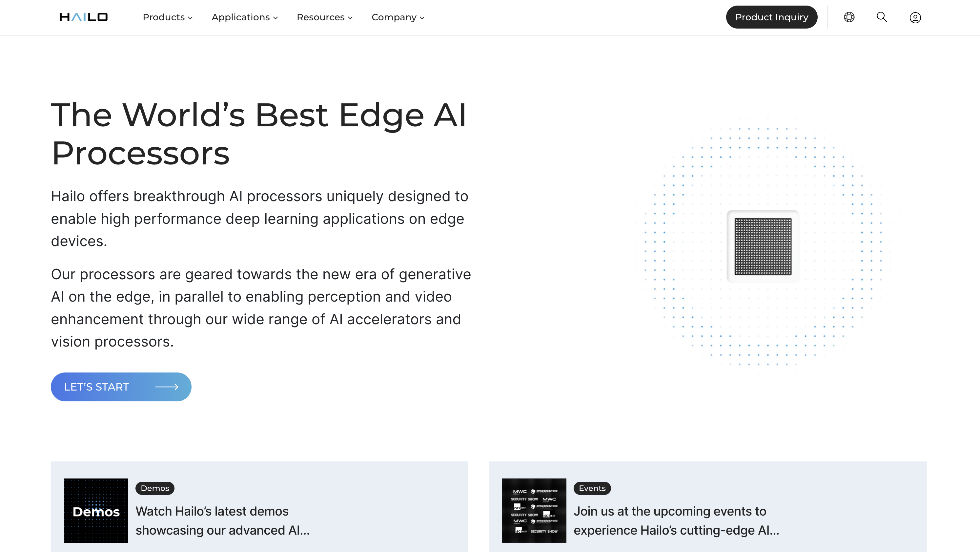
Task: Expand the Resources dropdown menu
Action: [x=324, y=17]
